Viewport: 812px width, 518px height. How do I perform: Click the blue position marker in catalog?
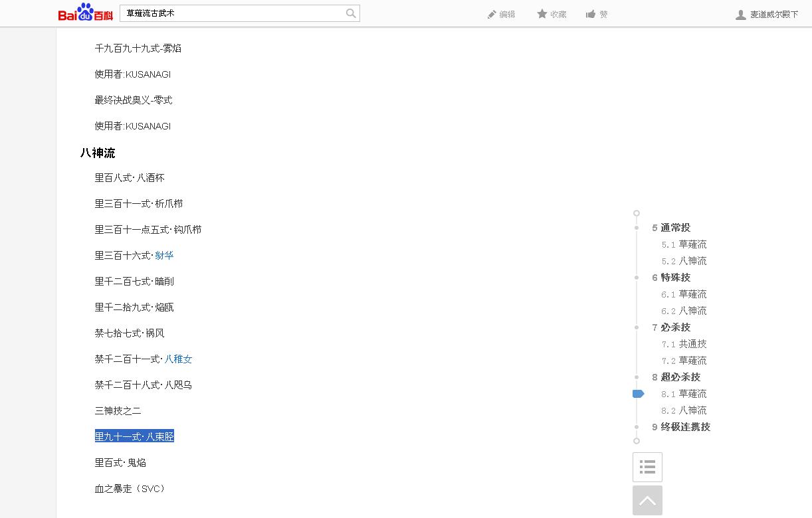pyautogui.click(x=639, y=394)
